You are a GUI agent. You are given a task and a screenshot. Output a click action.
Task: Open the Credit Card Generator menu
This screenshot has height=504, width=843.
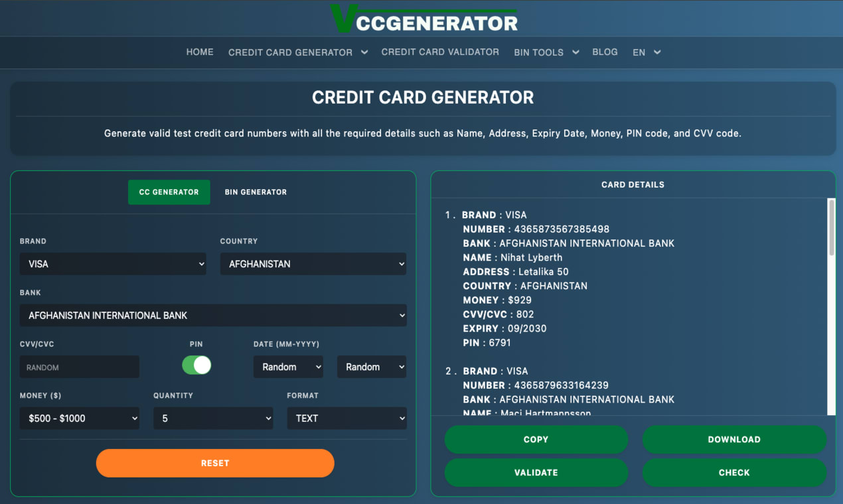click(x=290, y=52)
